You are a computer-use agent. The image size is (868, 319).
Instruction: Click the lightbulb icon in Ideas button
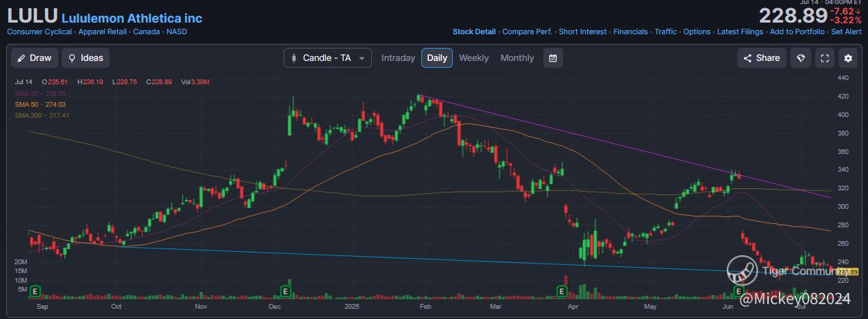pyautogui.click(x=72, y=58)
